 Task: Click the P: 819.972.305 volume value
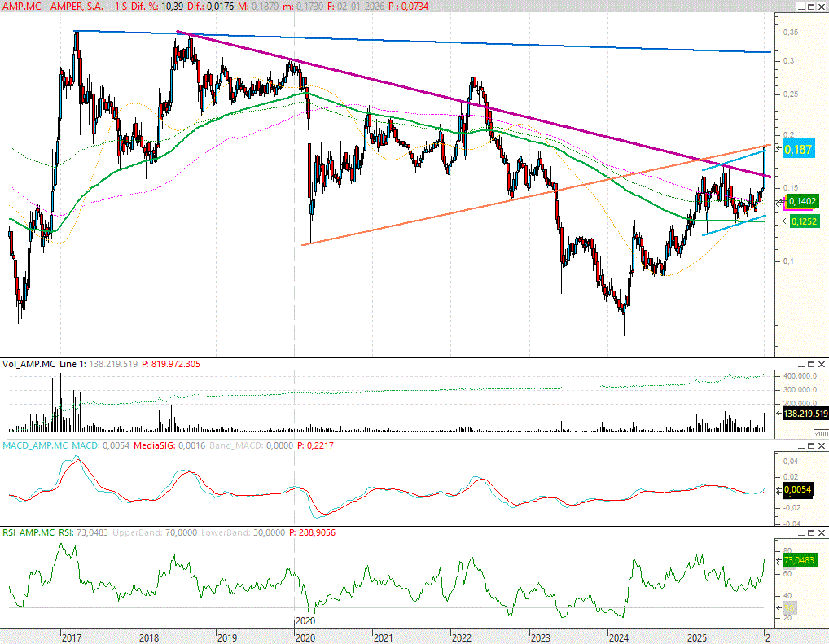[171, 364]
